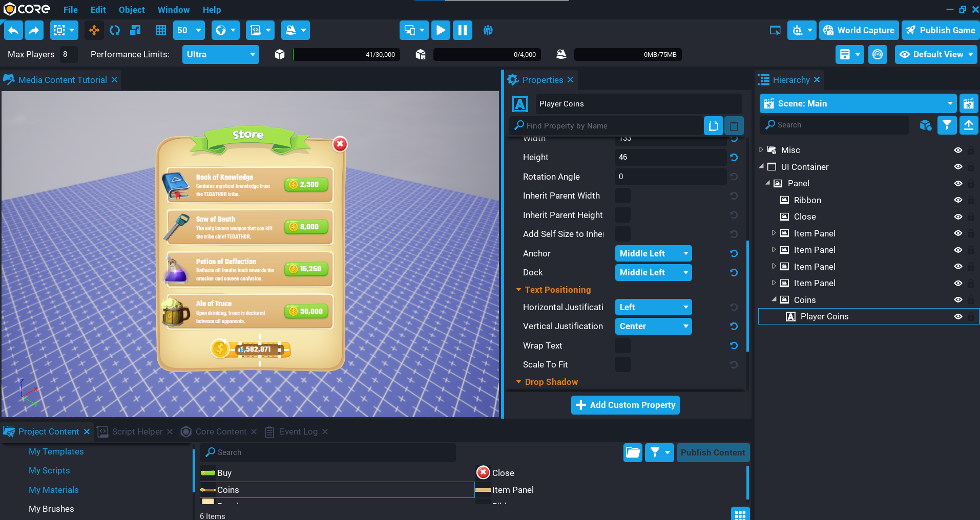The height and width of the screenshot is (520, 980).
Task: Switch to the Core Content tab
Action: [x=220, y=431]
